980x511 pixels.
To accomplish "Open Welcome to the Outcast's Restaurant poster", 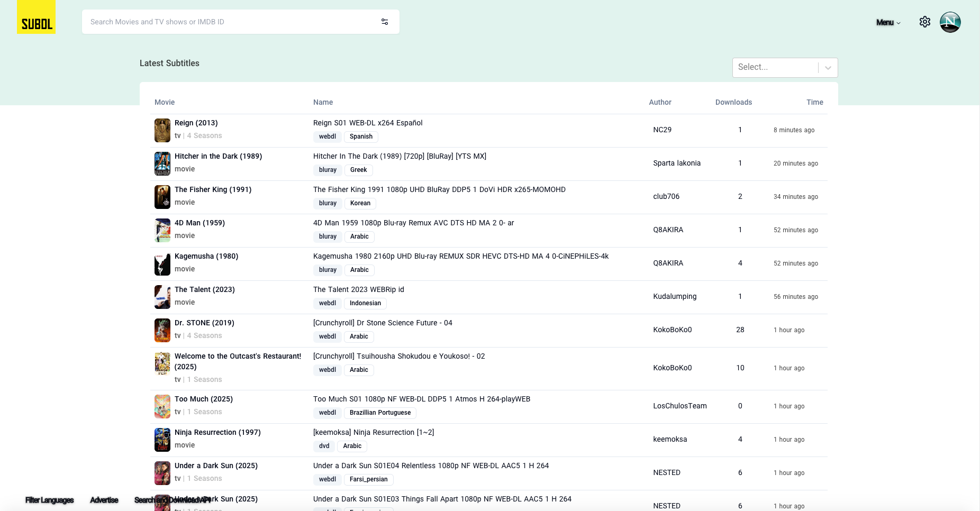I will 162,363.
